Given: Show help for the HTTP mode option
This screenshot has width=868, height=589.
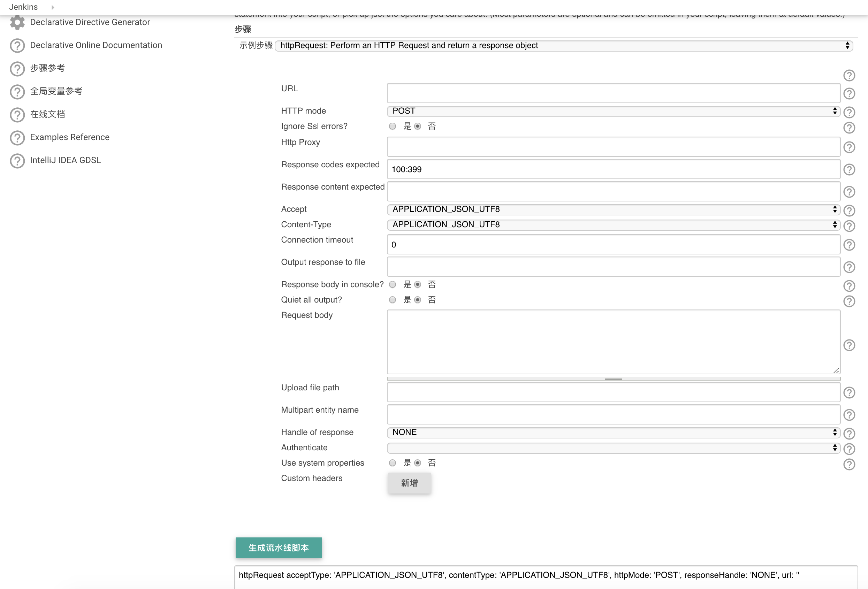Looking at the screenshot, I should coord(849,112).
